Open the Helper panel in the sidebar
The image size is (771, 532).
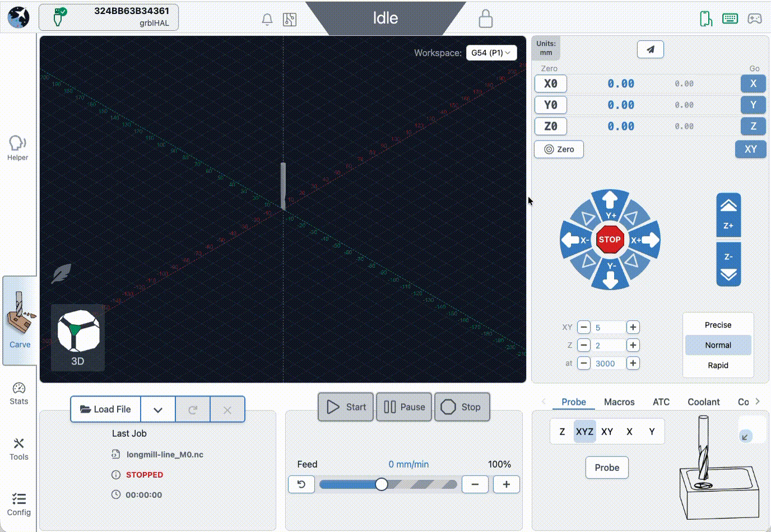18,148
